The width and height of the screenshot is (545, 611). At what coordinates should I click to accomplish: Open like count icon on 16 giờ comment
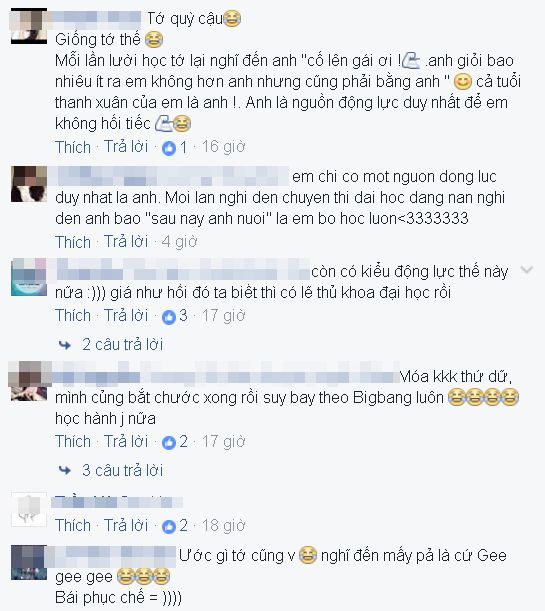click(x=169, y=148)
